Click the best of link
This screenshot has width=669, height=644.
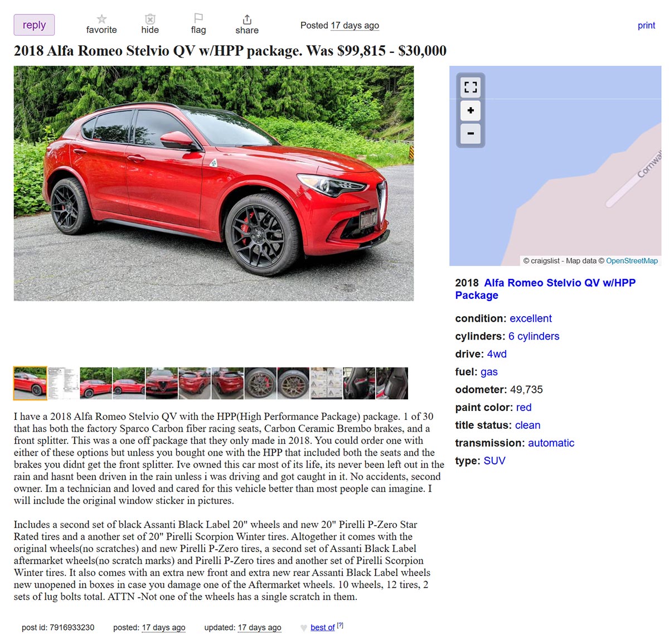tap(322, 627)
